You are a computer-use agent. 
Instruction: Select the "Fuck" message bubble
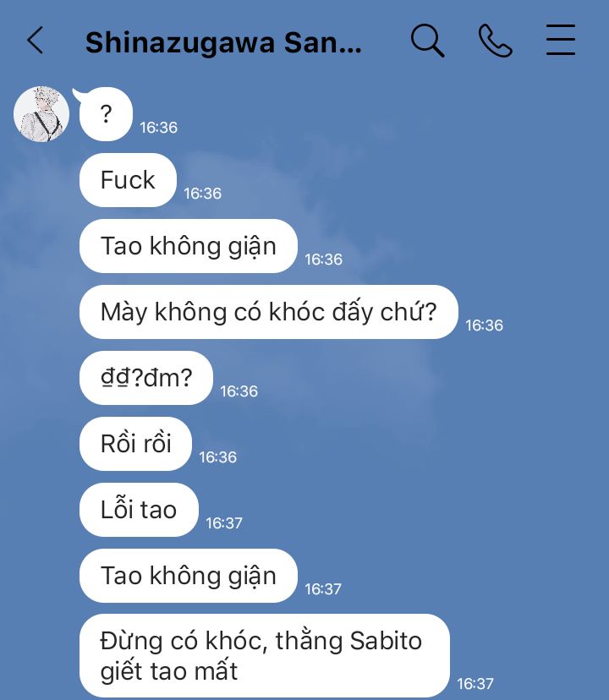click(128, 180)
